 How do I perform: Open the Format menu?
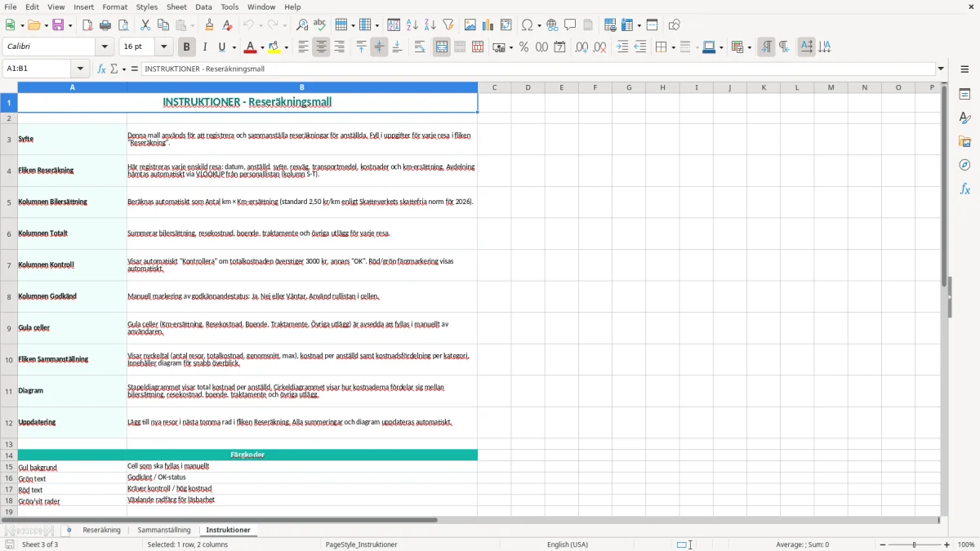115,7
